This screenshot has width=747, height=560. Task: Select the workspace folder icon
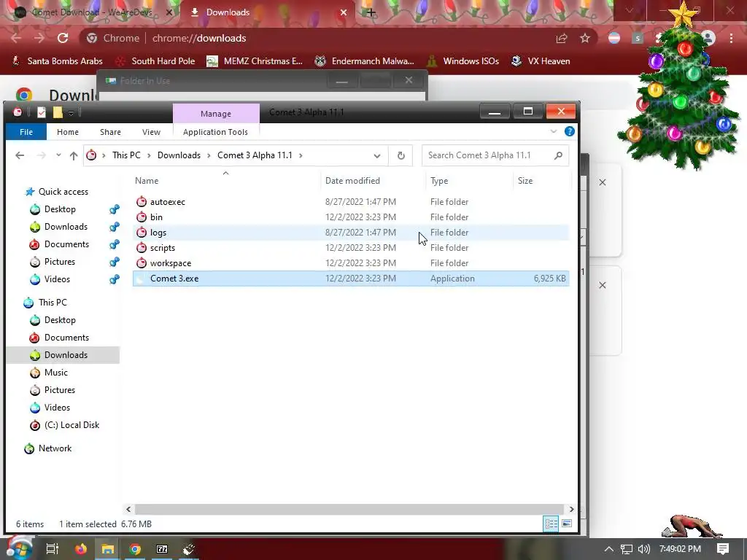(x=141, y=262)
